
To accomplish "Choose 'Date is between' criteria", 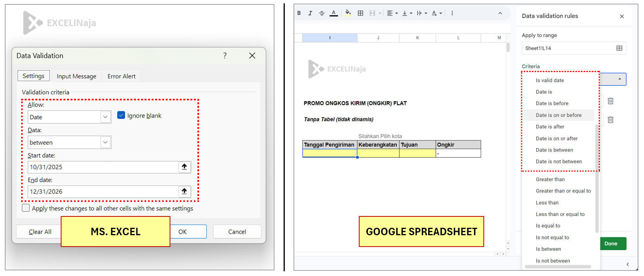I will point(554,150).
